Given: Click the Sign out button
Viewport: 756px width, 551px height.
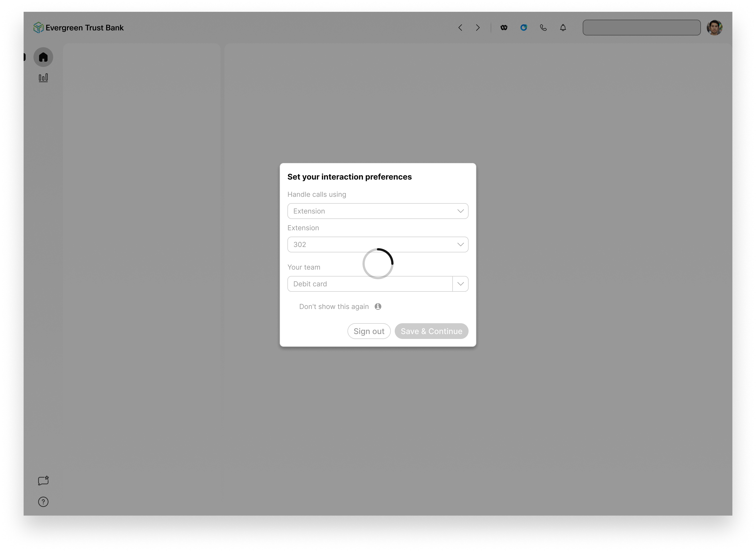Looking at the screenshot, I should (x=369, y=331).
